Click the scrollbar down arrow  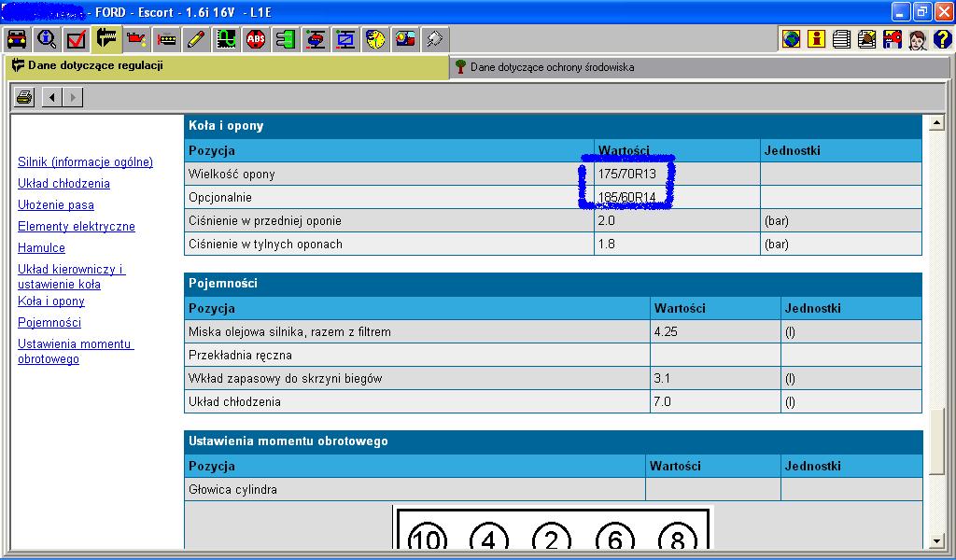937,540
